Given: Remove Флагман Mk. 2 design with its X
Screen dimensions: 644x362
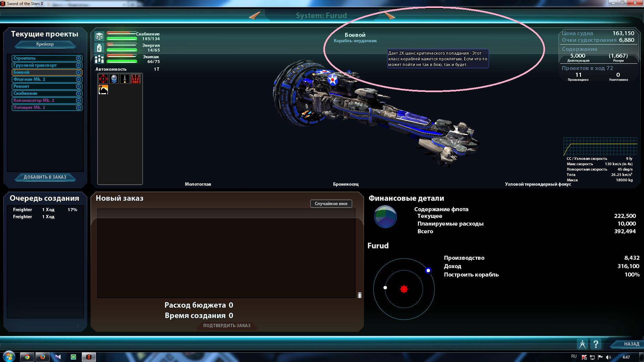Looking at the screenshot, I should pyautogui.click(x=78, y=79).
